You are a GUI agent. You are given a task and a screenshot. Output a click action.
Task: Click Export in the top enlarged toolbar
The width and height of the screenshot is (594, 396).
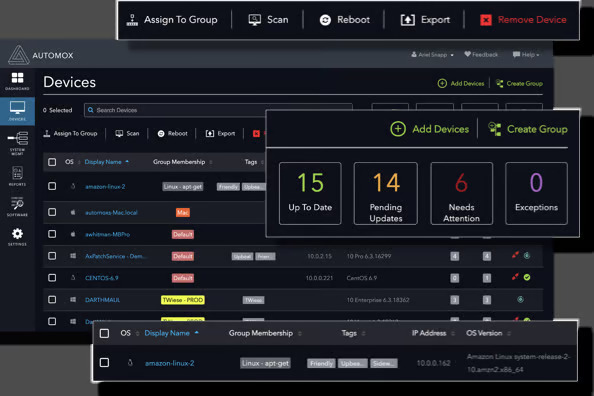point(425,20)
